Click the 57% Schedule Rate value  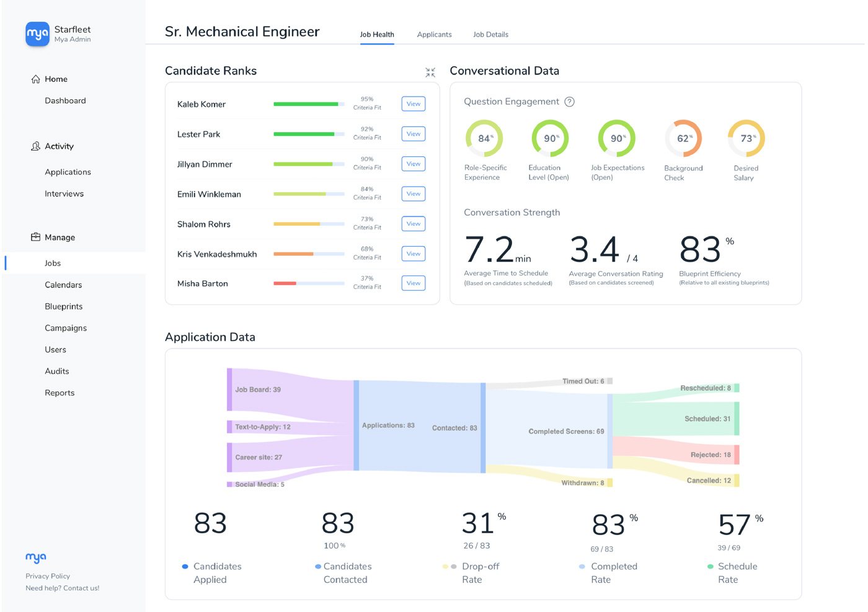740,525
